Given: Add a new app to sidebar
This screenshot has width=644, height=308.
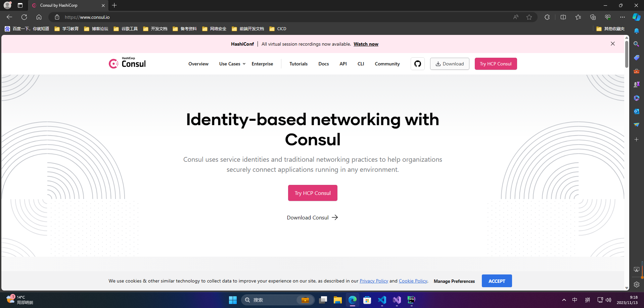Looking at the screenshot, I should pyautogui.click(x=637, y=139).
